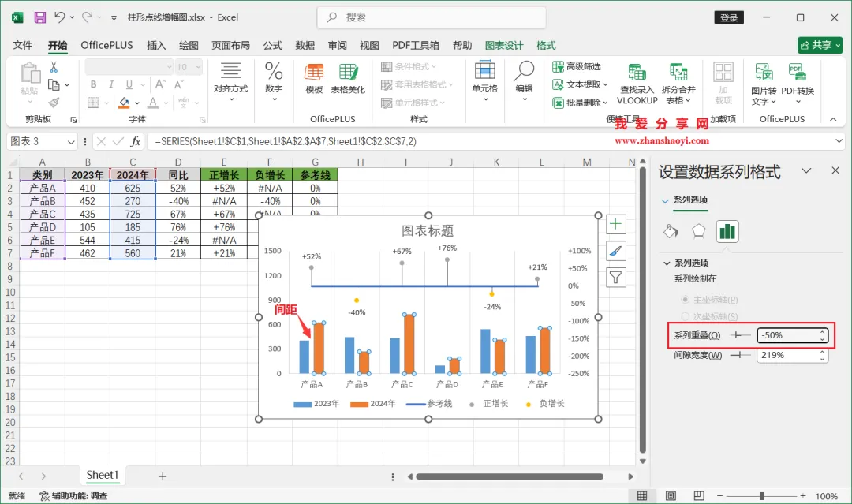Image resolution: width=852 pixels, height=504 pixels.
Task: Collapse the 系列选项 section arrow
Action: pyautogui.click(x=667, y=263)
